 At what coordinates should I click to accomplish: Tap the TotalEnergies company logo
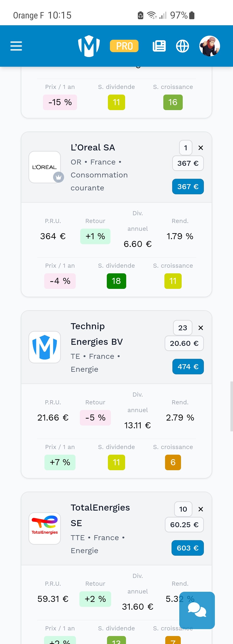click(x=44, y=528)
